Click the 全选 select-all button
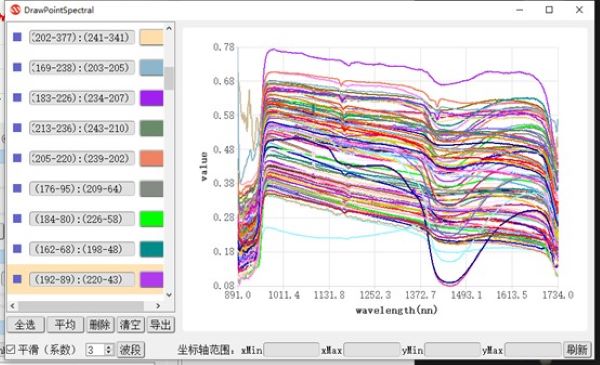 tap(25, 325)
